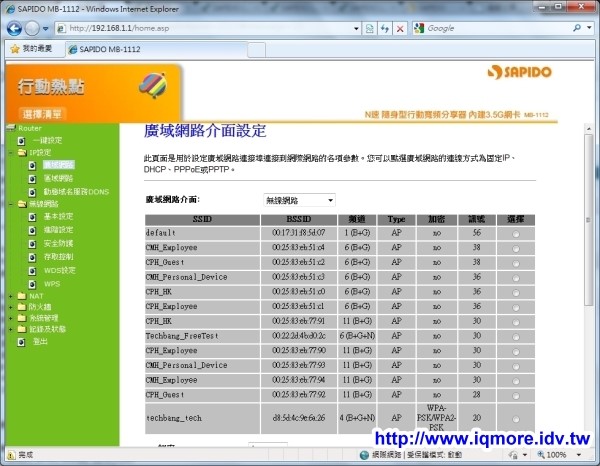Open the recent pages arrow beside Forward

pos(46,29)
